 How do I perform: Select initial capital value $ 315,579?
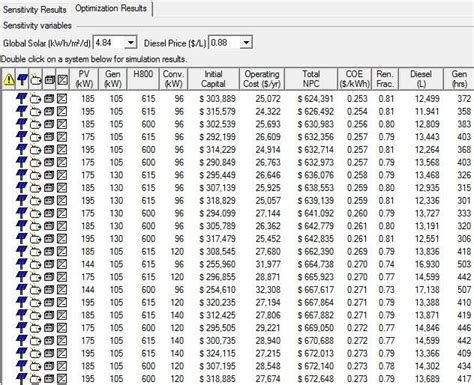tap(218, 111)
